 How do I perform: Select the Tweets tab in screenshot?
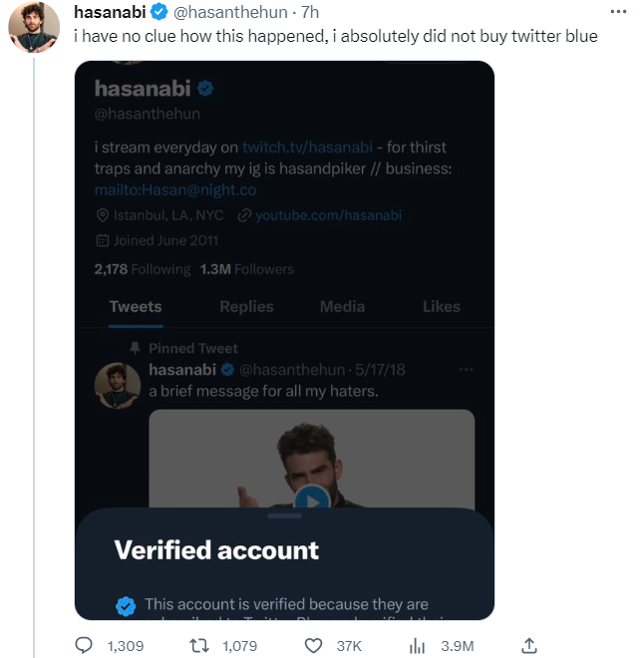pos(136,307)
